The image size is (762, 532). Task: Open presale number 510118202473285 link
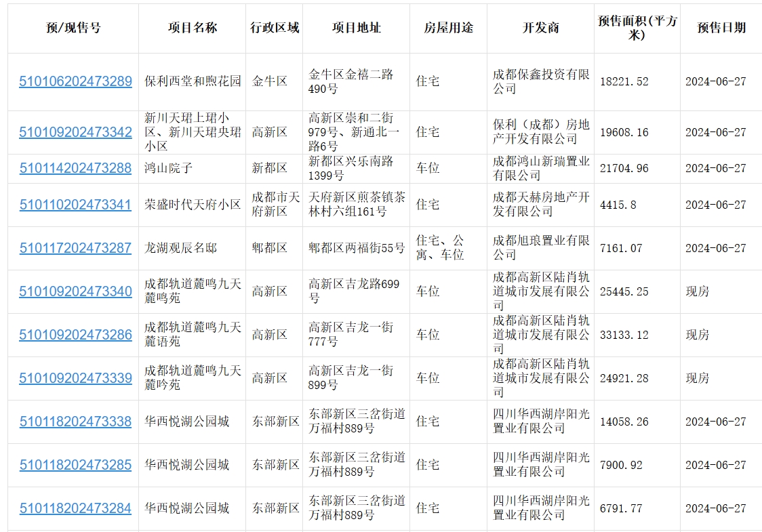pyautogui.click(x=75, y=465)
